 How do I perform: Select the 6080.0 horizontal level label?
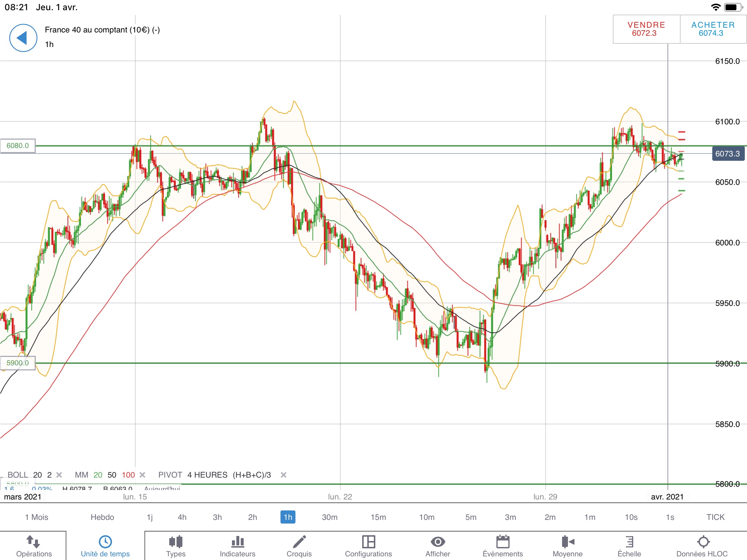[18, 146]
